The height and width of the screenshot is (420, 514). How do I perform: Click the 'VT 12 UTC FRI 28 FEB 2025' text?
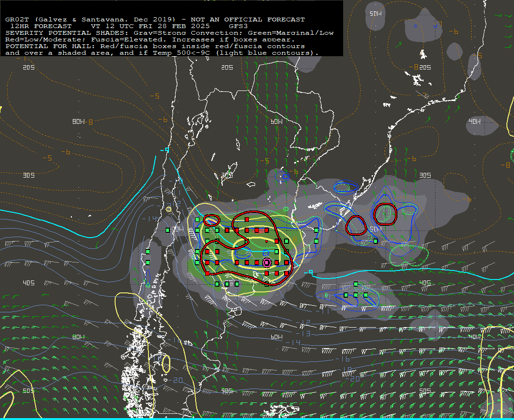pyautogui.click(x=150, y=26)
